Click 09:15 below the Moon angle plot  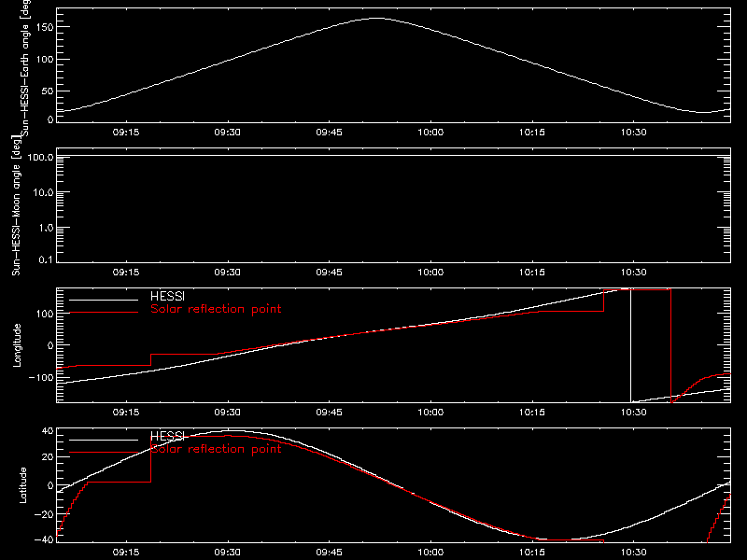tap(126, 273)
